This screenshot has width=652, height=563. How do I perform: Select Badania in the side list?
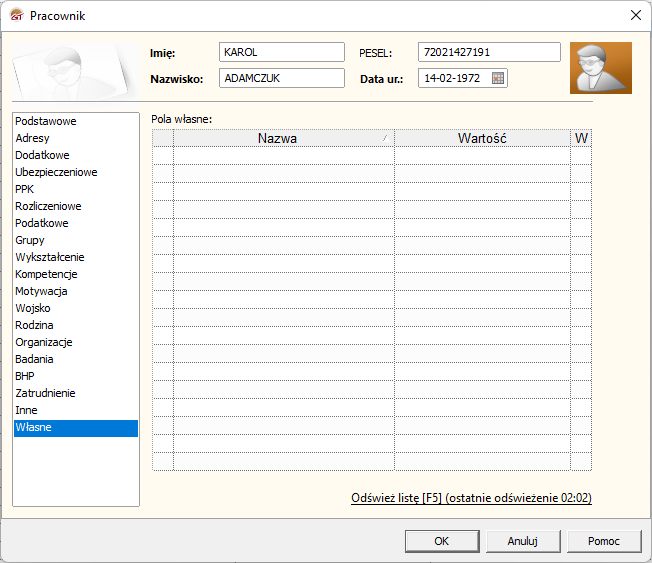(x=76, y=359)
